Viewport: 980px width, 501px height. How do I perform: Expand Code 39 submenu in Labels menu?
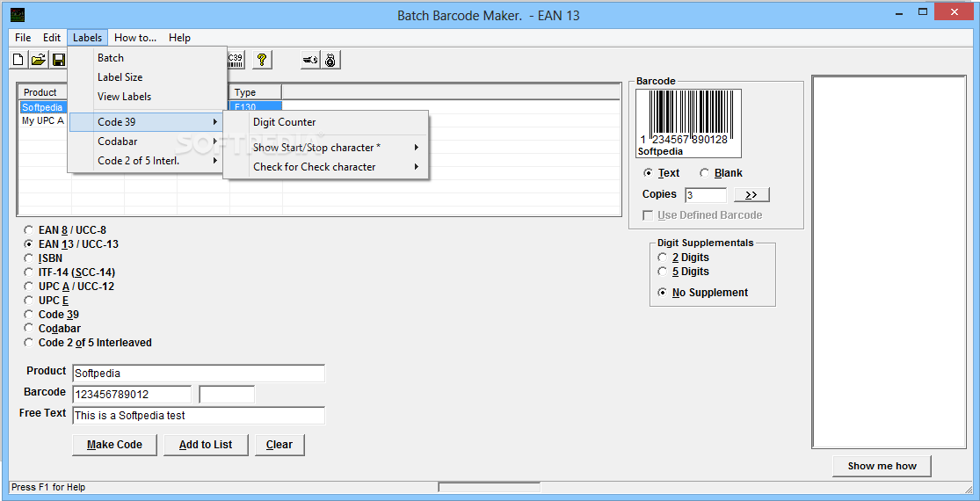[x=146, y=122]
